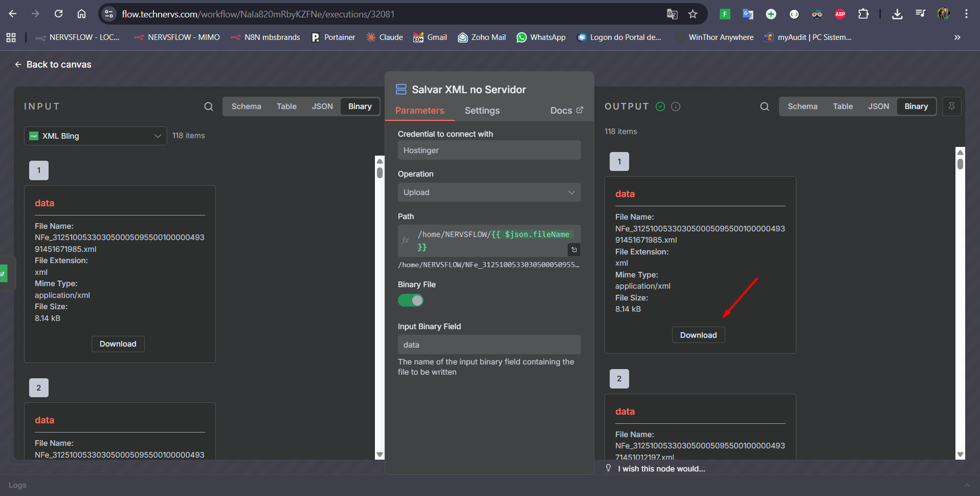Download output item 1 binary file
980x496 pixels.
[698, 335]
